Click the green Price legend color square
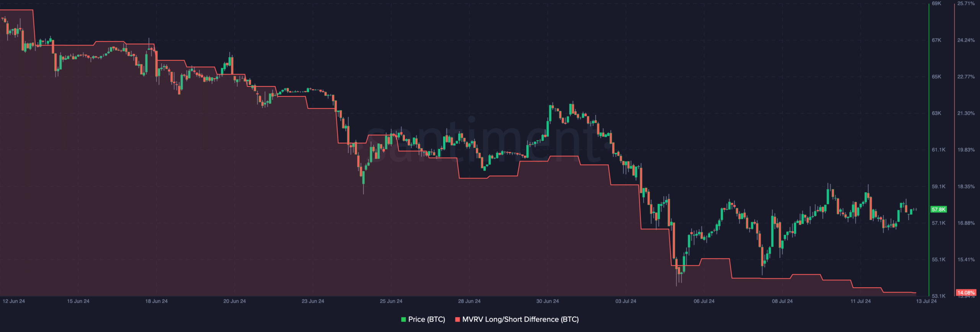 (403, 319)
